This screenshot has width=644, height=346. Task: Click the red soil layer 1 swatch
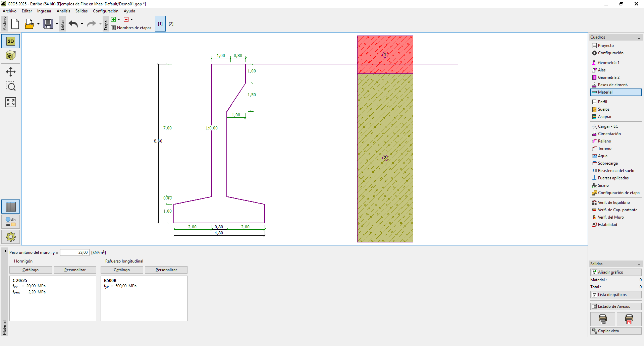coord(385,54)
